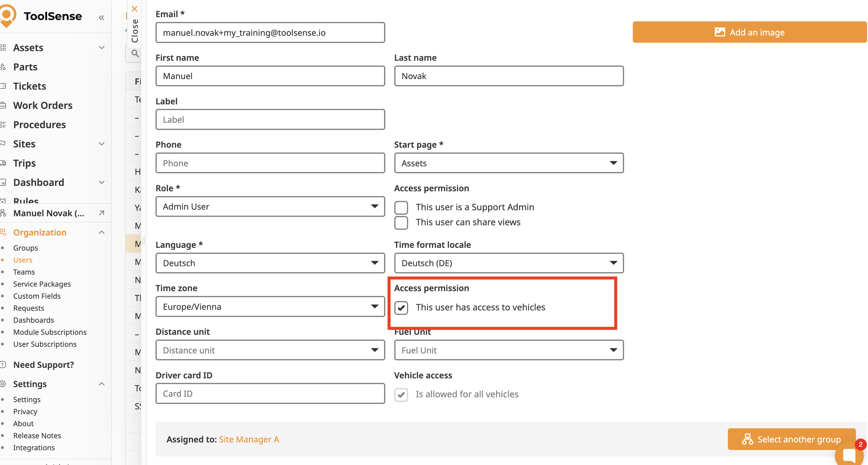
Task: Click the picture icon on Add an image
Action: (x=719, y=32)
